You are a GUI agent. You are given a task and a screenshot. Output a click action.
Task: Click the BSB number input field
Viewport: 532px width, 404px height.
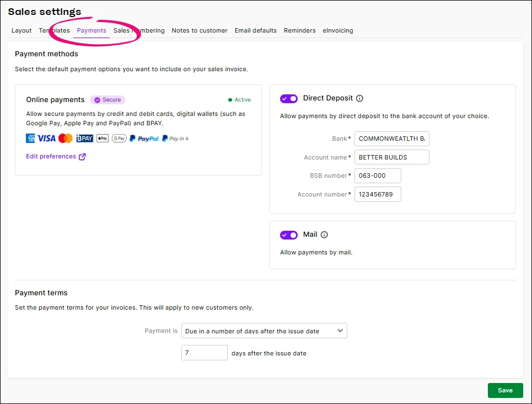(x=377, y=176)
